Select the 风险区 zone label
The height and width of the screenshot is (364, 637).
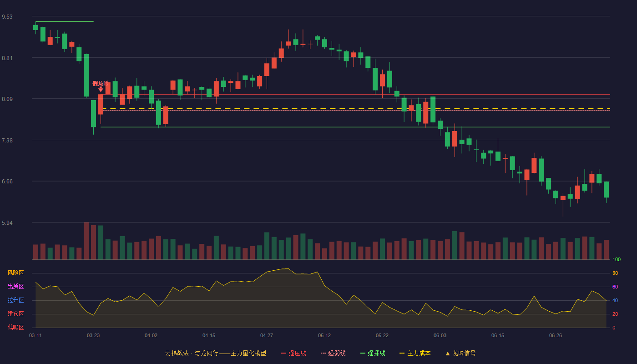tap(15, 273)
